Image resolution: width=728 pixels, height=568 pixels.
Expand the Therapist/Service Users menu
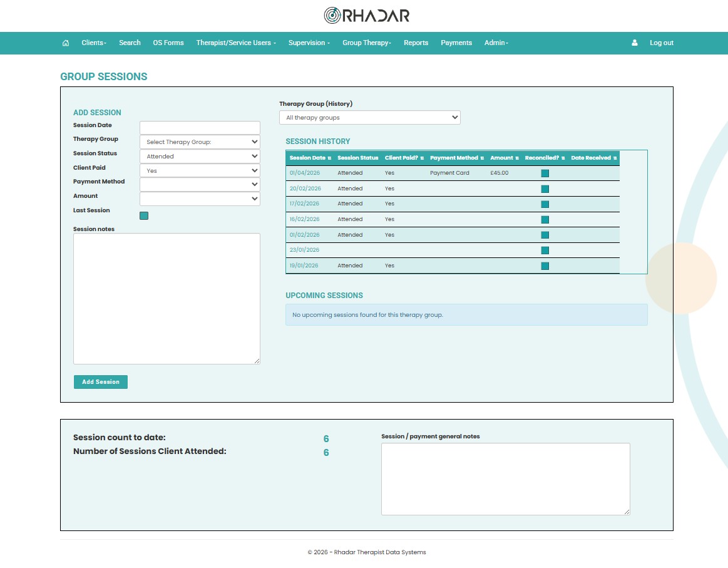point(236,43)
